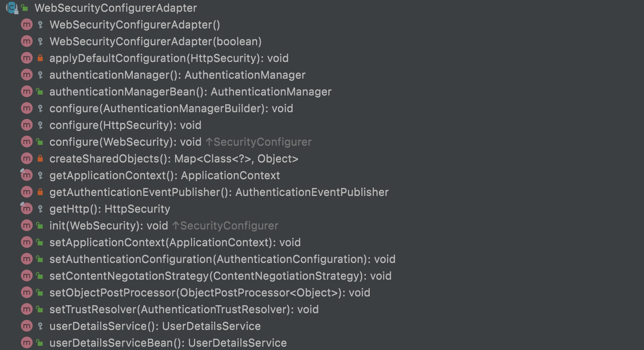Select authenticationManager() method entry
644x350 pixels.
pos(177,75)
